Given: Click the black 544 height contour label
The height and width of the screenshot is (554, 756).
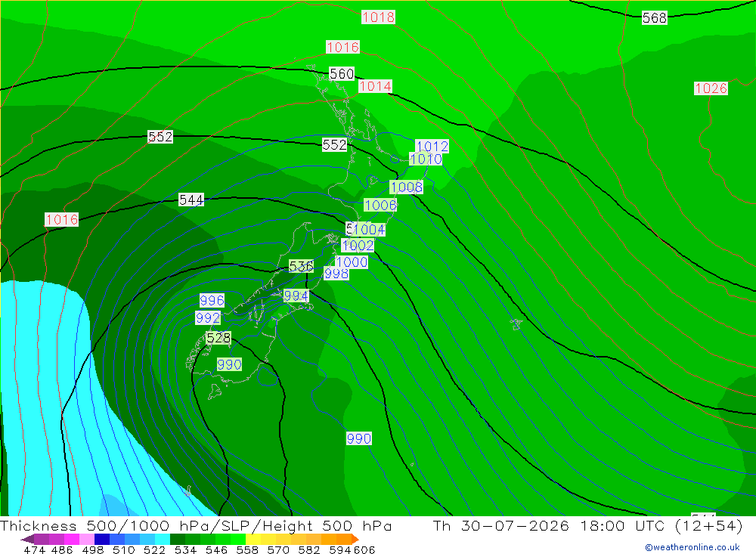Looking at the screenshot, I should [191, 200].
